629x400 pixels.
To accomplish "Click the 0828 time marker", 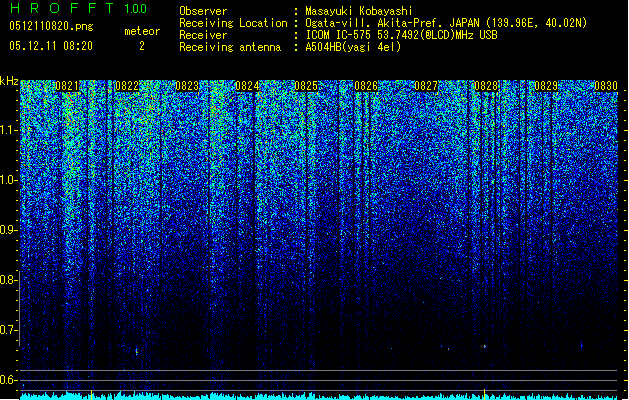I will (x=486, y=86).
